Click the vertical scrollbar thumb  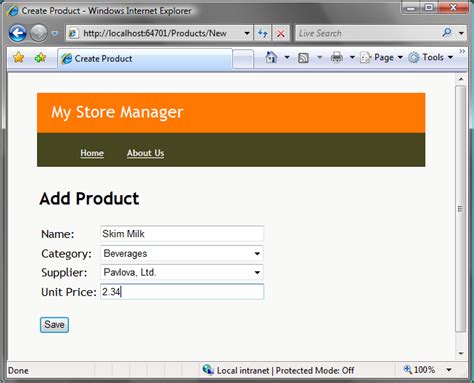point(461,209)
